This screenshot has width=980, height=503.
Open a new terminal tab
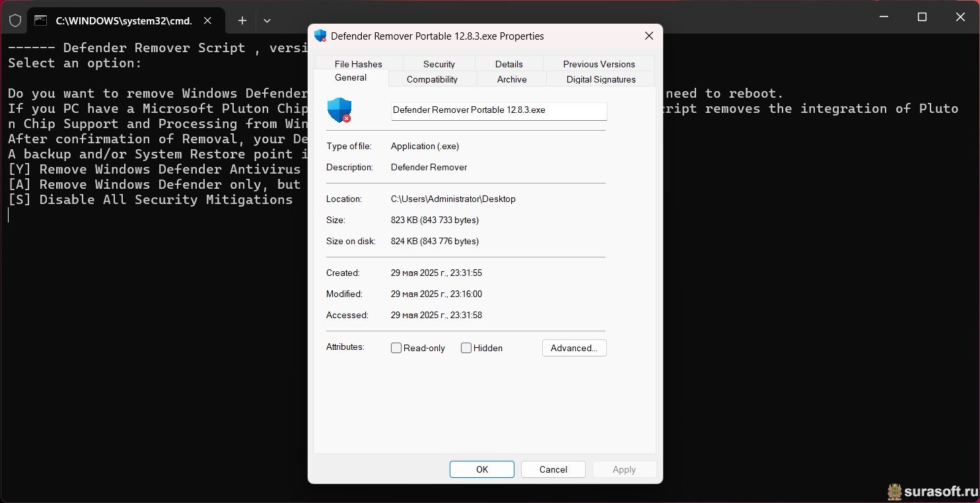click(x=242, y=20)
